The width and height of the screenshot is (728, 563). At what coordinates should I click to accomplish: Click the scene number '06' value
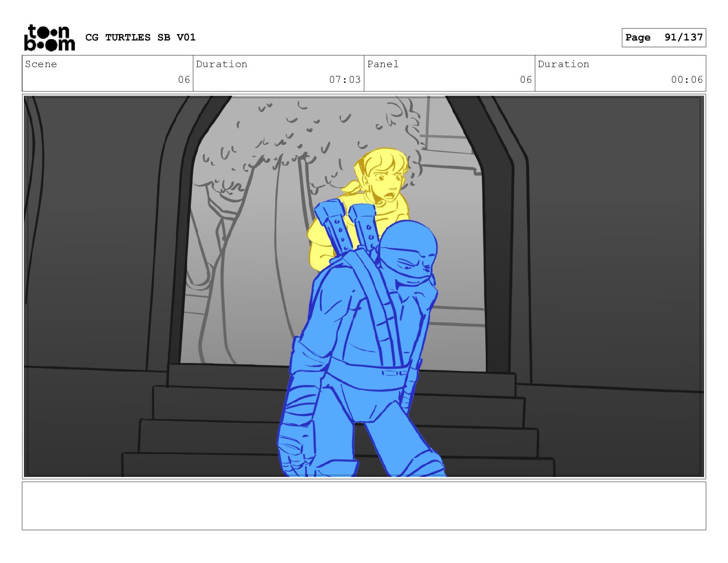(x=184, y=80)
